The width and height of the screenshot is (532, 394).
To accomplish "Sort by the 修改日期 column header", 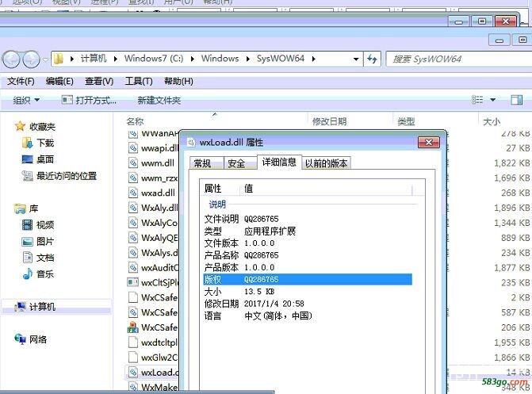I will pyautogui.click(x=330, y=121).
